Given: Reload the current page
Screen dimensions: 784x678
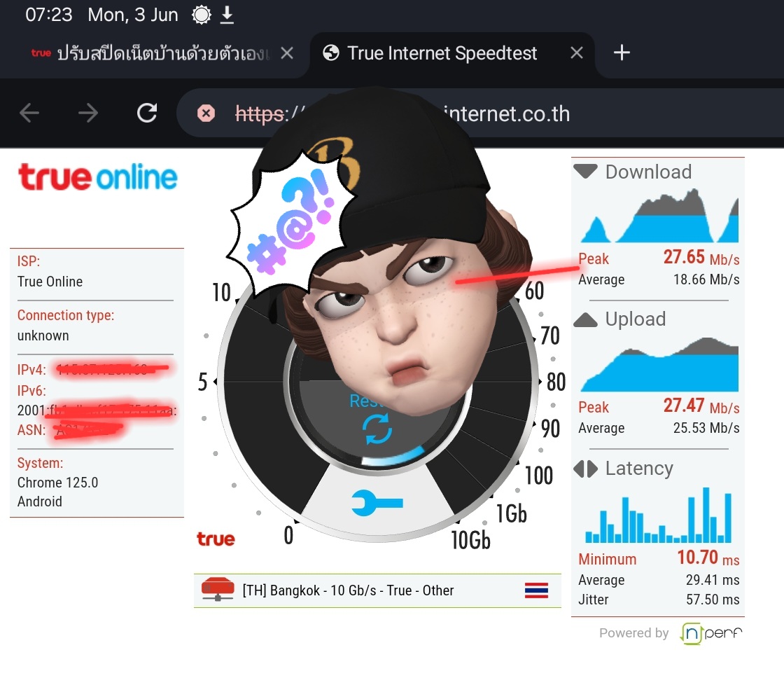Looking at the screenshot, I should [x=147, y=113].
